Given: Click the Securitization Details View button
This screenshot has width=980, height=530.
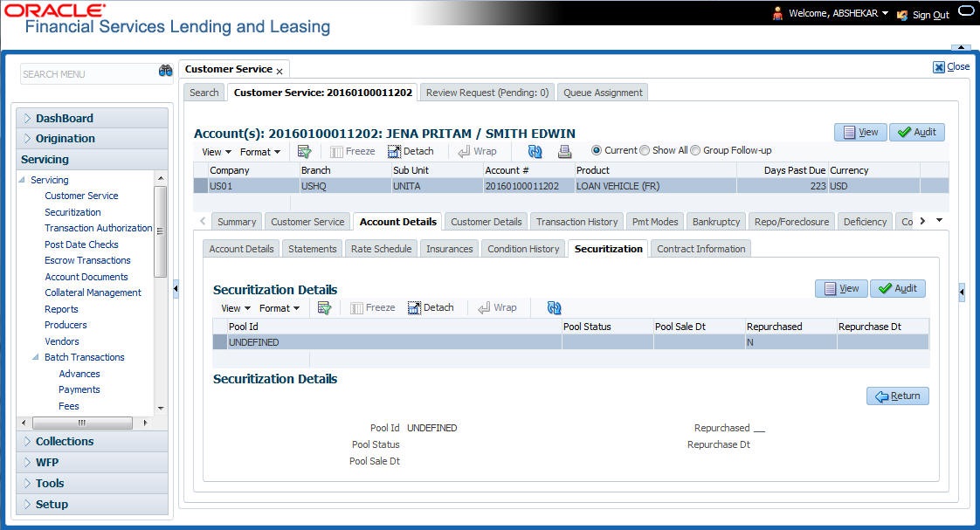Looking at the screenshot, I should (x=841, y=288).
